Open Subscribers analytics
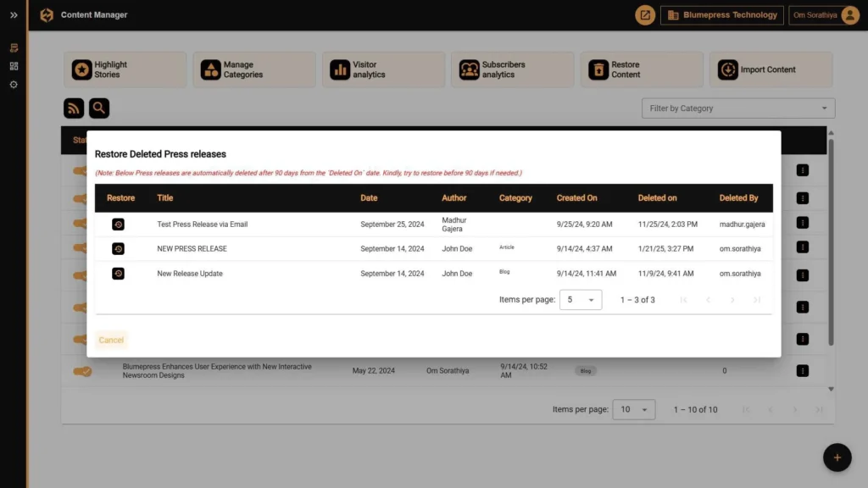This screenshot has height=488, width=868. [512, 69]
